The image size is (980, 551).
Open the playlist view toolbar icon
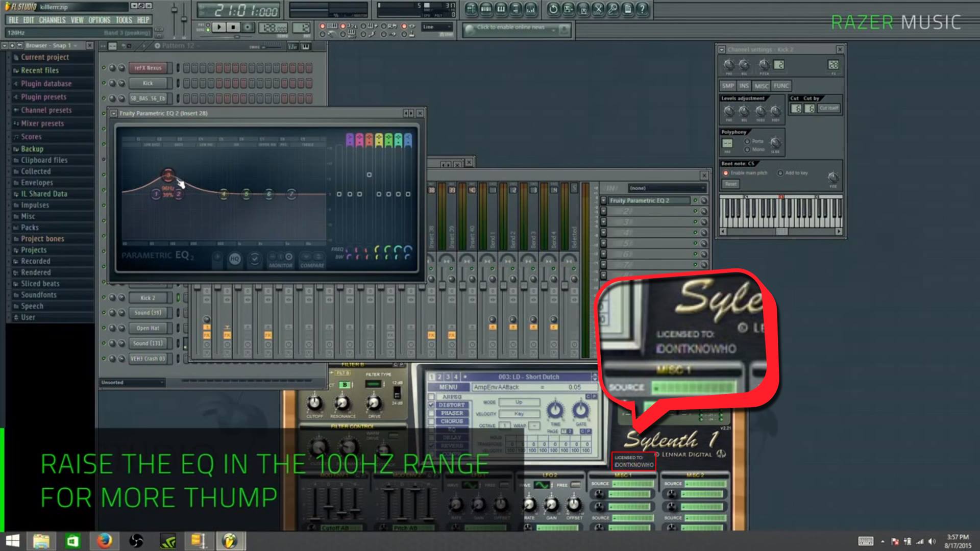pyautogui.click(x=471, y=9)
